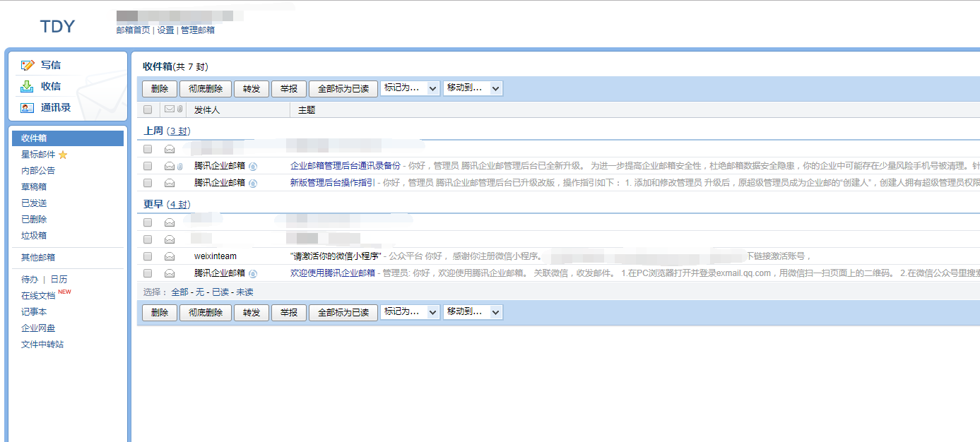Viewport: 980px width, 442px height.
Task: Click sender badge icon in 通讯录备份 row
Action: 253,166
